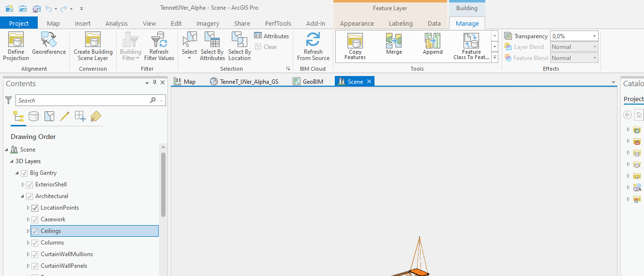Toggle Big Gantry layer visibility checkbox
644x276 pixels.
click(24, 173)
